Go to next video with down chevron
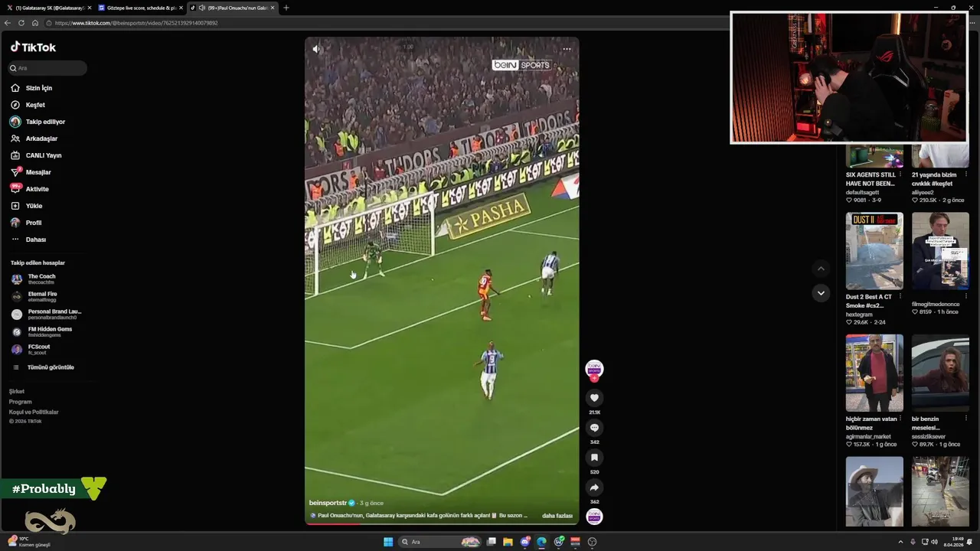The height and width of the screenshot is (551, 980). pyautogui.click(x=821, y=293)
